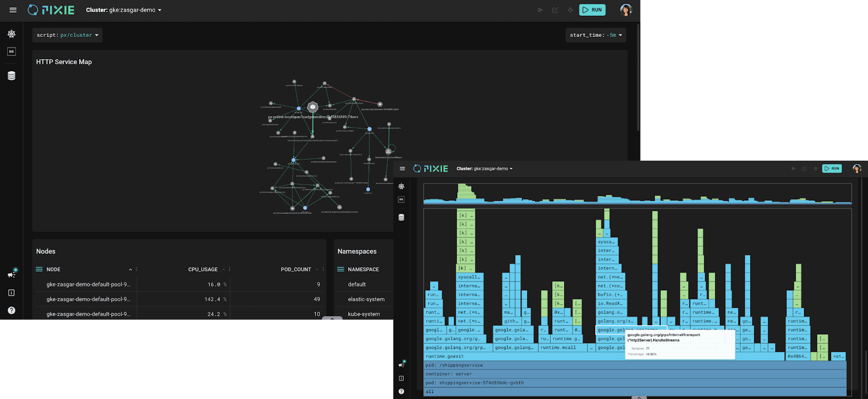Click move widgets icon in cluster view toolbar
868x399 pixels.
point(570,10)
